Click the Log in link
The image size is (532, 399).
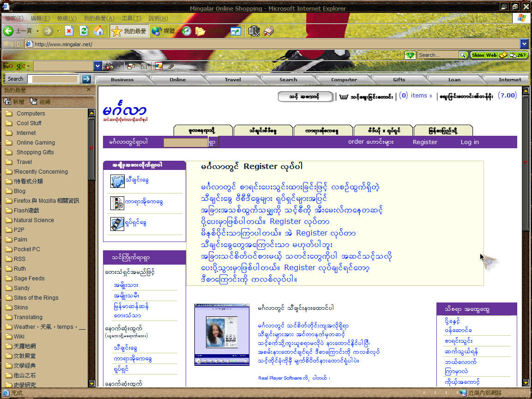(469, 142)
